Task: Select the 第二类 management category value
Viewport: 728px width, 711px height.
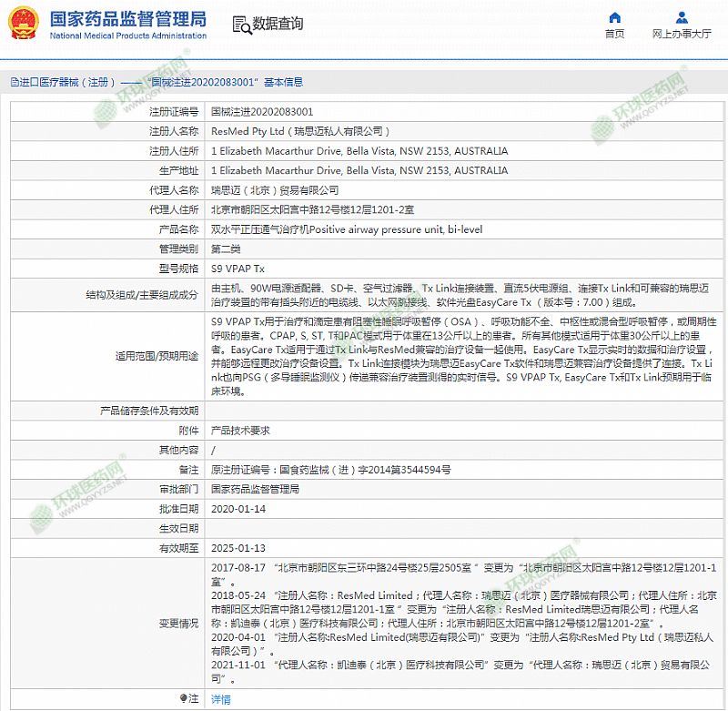Action: 225,249
